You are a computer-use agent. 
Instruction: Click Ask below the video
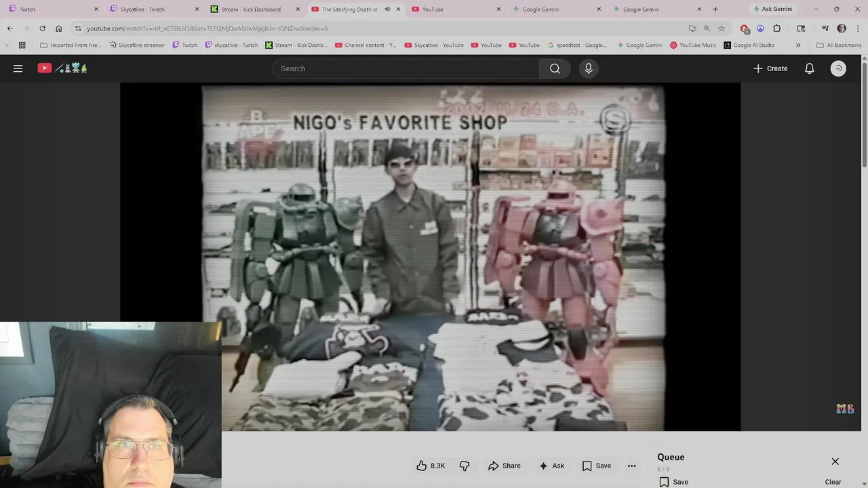point(551,466)
